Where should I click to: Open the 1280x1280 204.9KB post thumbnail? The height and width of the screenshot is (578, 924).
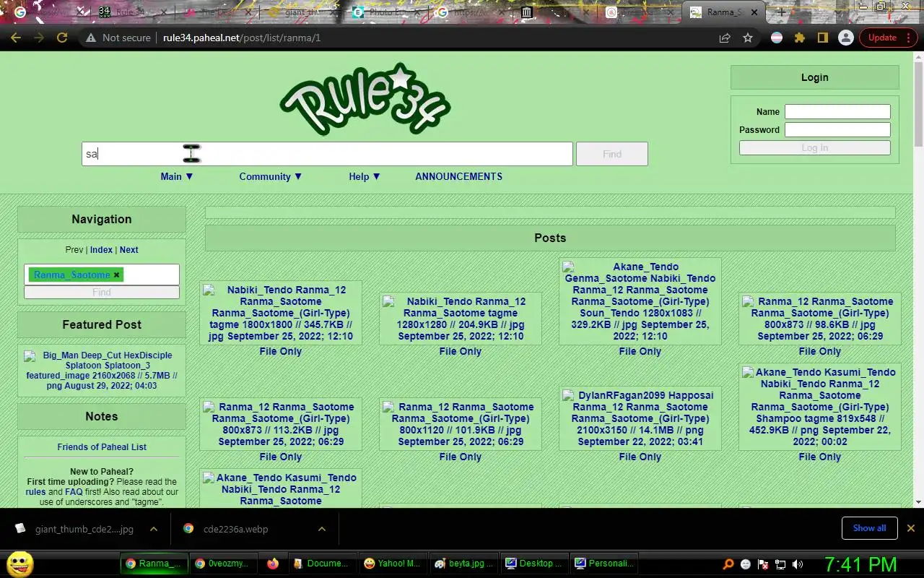461,319
